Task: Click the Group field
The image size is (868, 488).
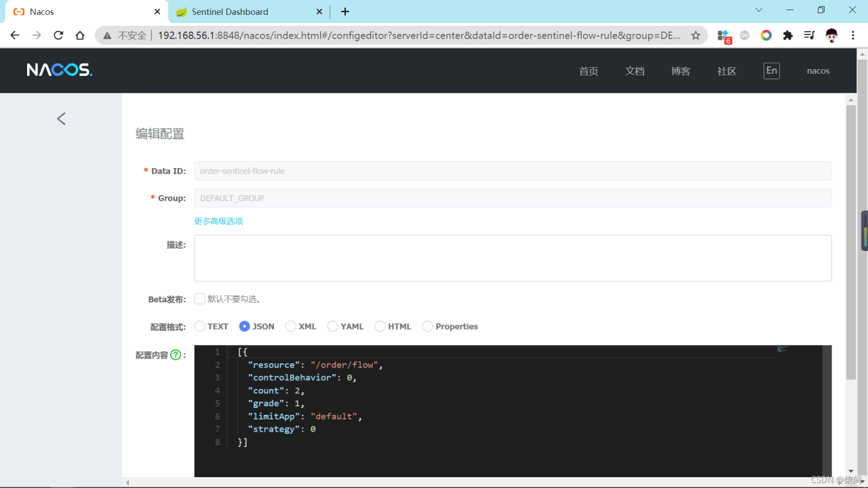Action: (x=513, y=198)
